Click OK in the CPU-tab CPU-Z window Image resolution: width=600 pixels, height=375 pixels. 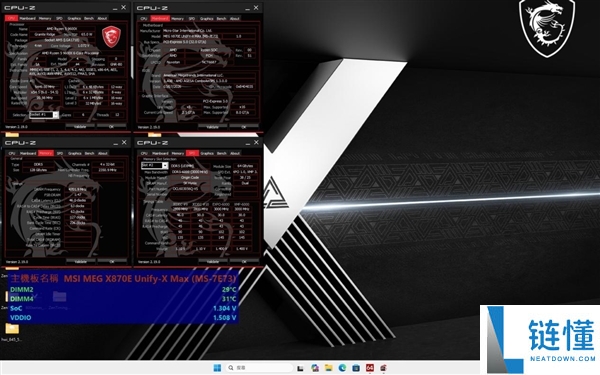(x=111, y=127)
